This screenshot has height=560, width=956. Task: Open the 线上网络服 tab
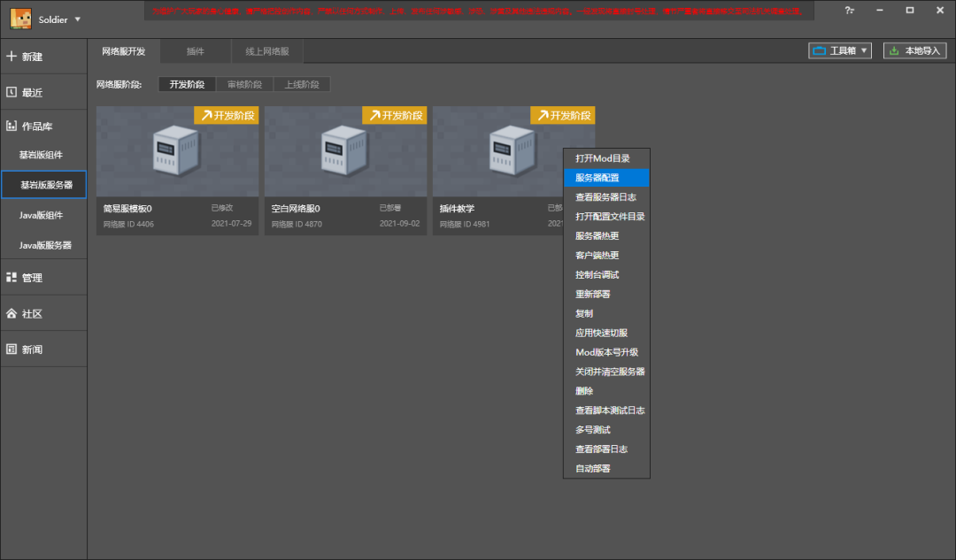[x=266, y=52]
